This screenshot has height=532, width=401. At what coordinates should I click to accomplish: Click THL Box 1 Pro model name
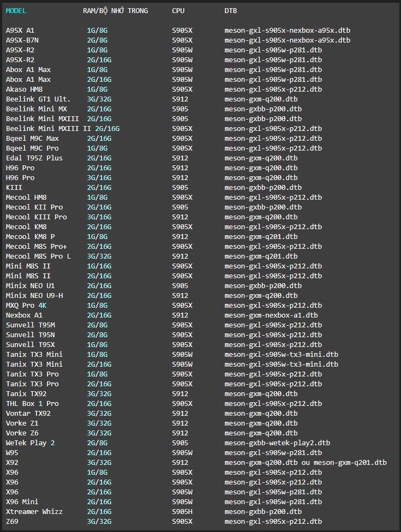click(32, 404)
